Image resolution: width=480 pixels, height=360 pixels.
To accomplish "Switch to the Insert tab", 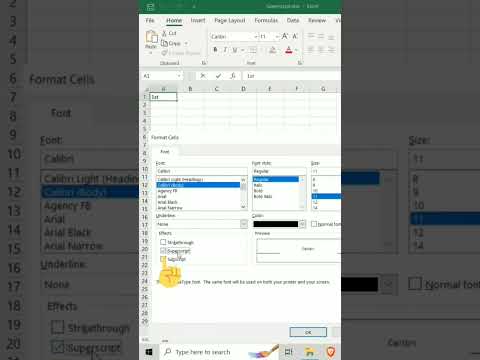I will (198, 21).
